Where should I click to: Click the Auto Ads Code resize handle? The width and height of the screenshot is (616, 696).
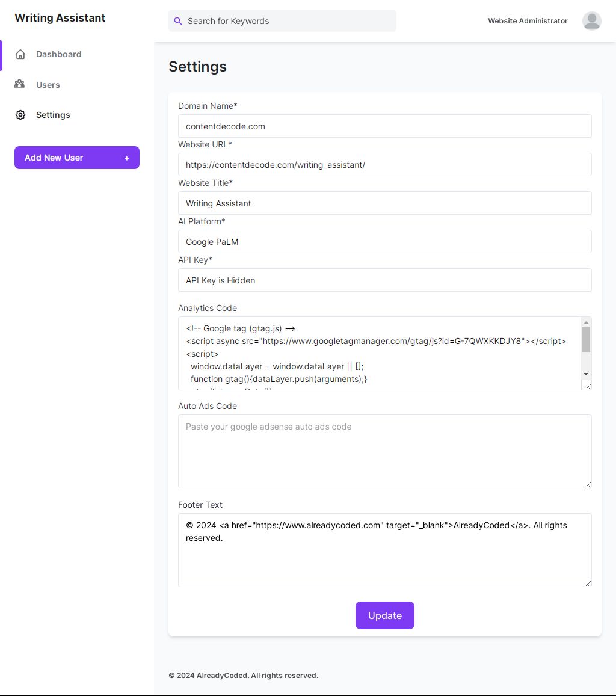pyautogui.click(x=588, y=485)
